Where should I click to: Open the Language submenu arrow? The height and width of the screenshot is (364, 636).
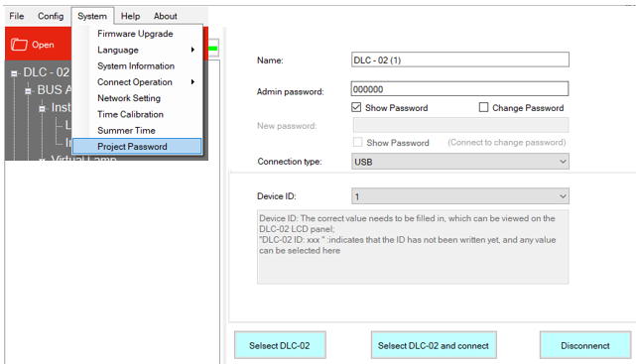point(192,50)
